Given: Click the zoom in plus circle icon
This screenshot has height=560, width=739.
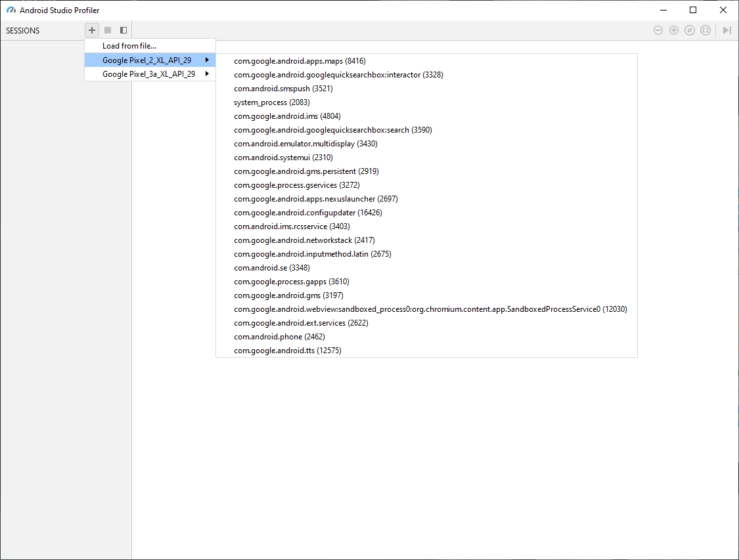Looking at the screenshot, I should 674,30.
